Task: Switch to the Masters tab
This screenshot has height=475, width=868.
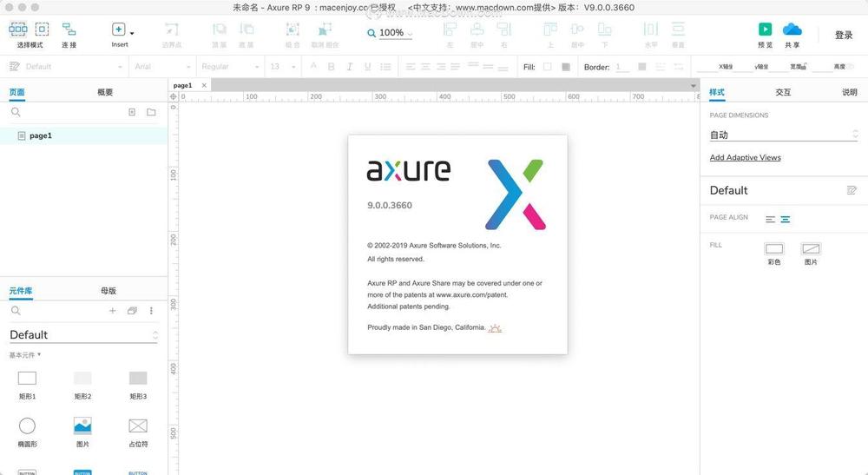Action: point(108,291)
